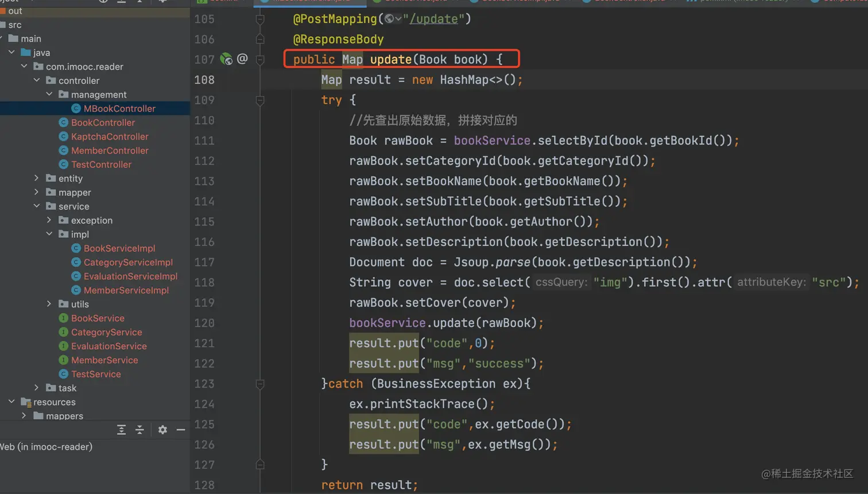Click line number 128 in the gutter
This screenshot has width=868, height=494.
pos(204,485)
